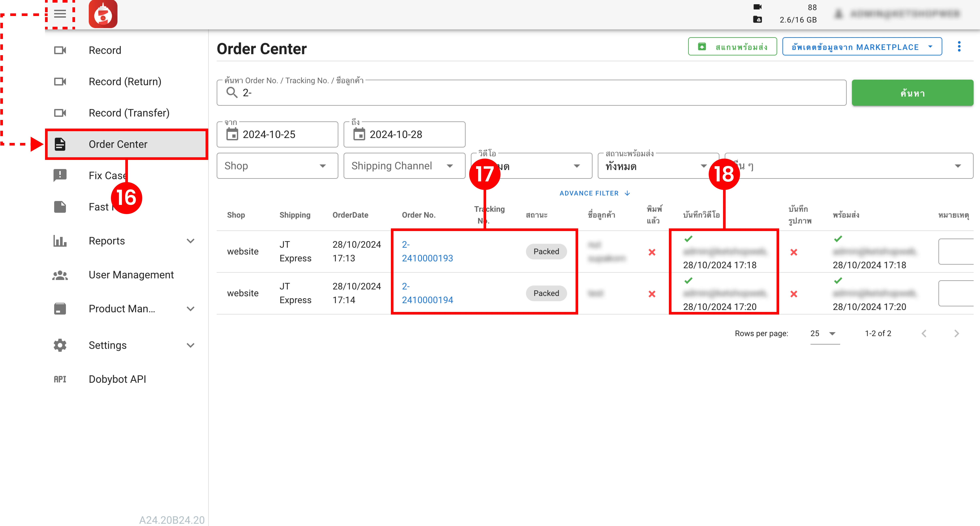Click image record red X for order 2410000193
Image resolution: width=980 pixels, height=526 pixels.
click(794, 252)
